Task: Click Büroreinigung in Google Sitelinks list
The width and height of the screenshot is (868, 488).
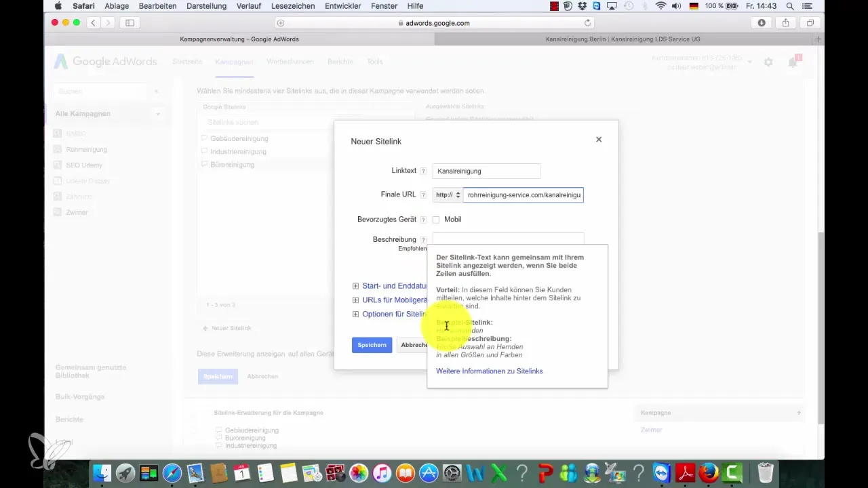Action: [x=232, y=165]
